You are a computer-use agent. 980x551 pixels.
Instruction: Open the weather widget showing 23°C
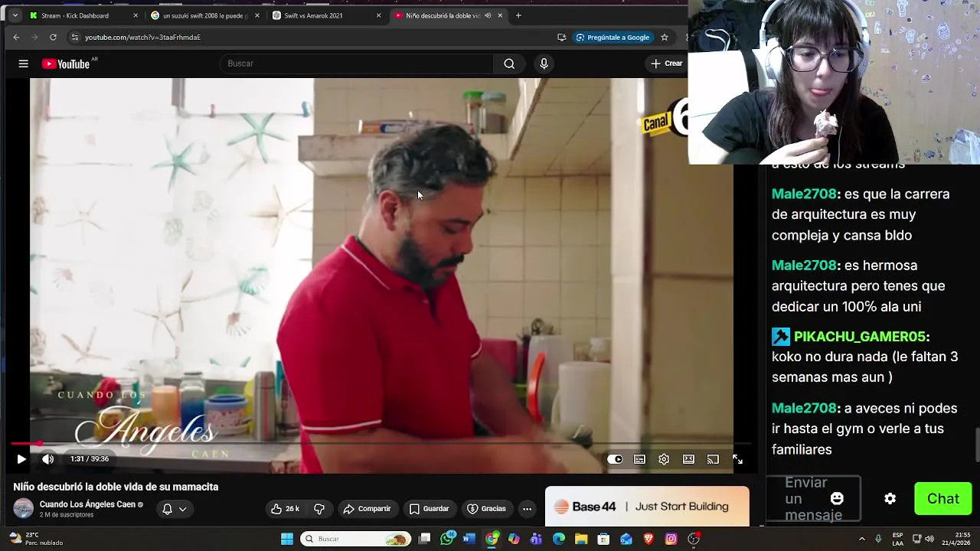pyautogui.click(x=35, y=539)
